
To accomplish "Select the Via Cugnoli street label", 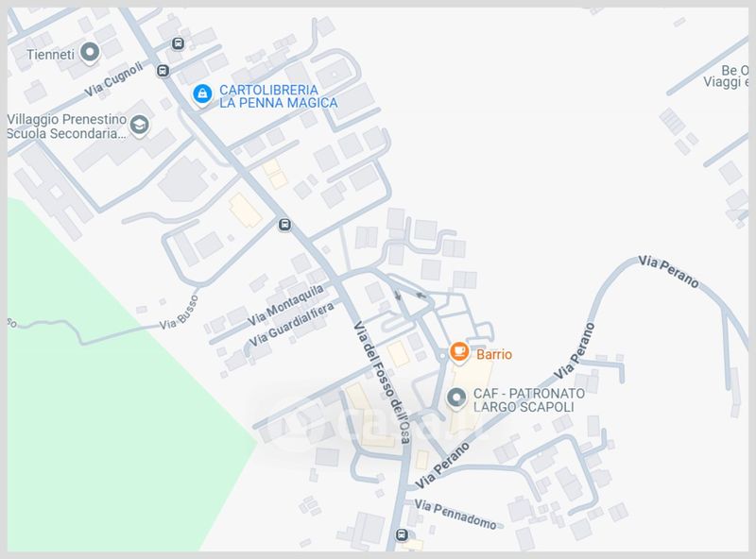I will click(114, 79).
